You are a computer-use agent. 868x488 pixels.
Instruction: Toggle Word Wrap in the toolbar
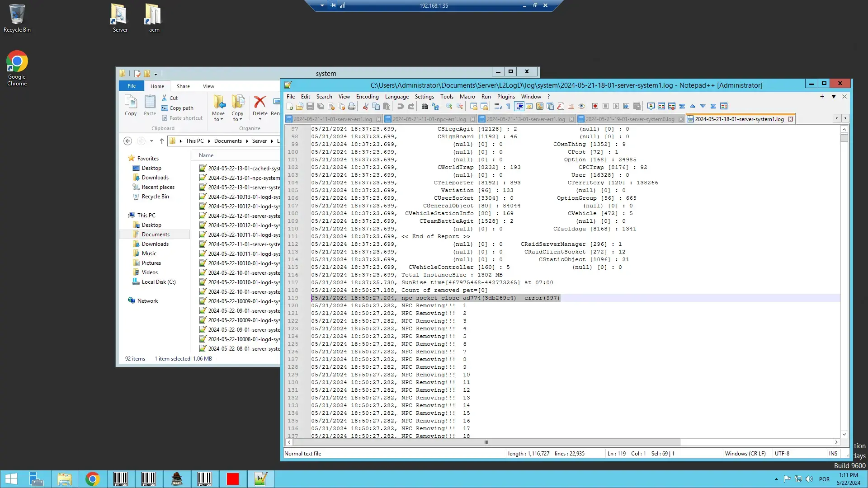[x=498, y=106]
